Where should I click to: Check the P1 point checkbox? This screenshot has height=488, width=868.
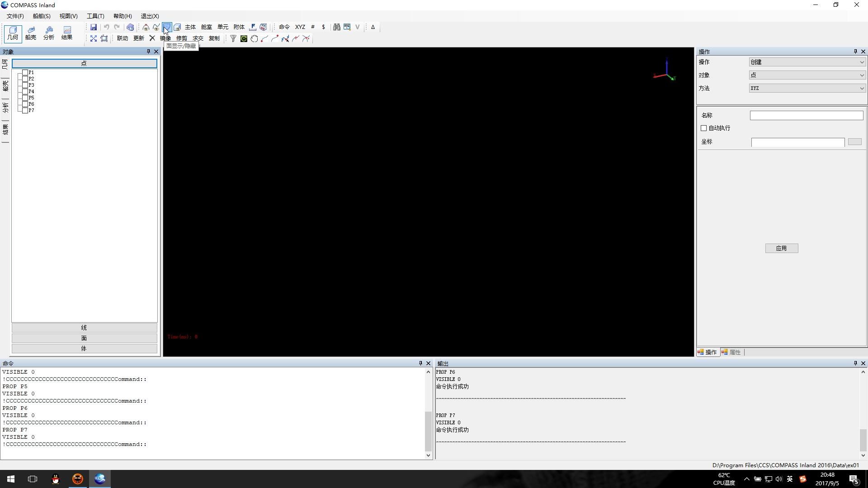click(25, 72)
